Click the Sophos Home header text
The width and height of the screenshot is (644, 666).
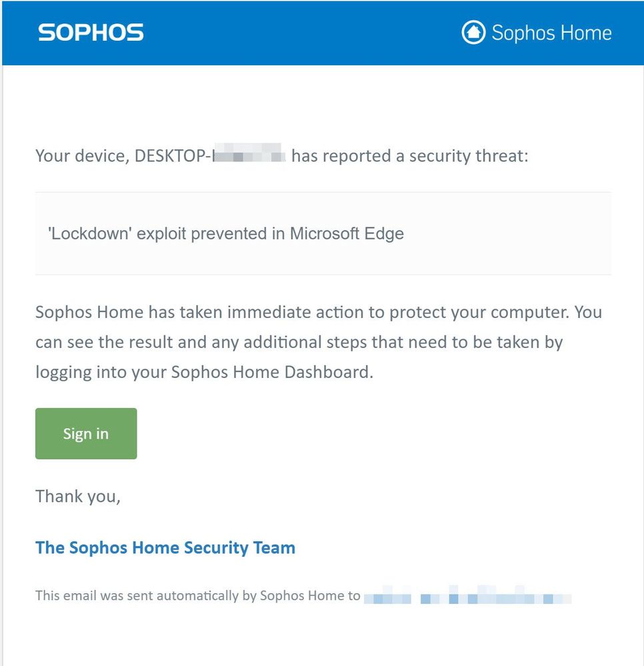[551, 33]
